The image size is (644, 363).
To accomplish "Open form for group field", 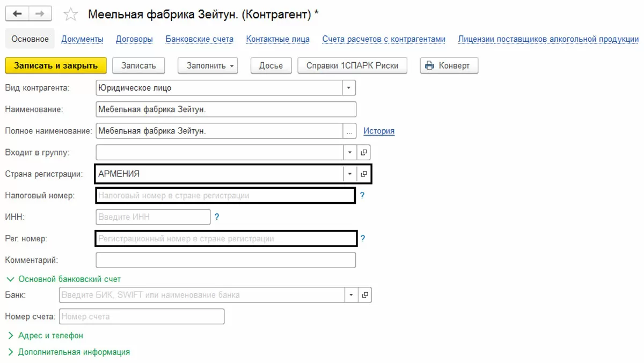I will coord(364,153).
